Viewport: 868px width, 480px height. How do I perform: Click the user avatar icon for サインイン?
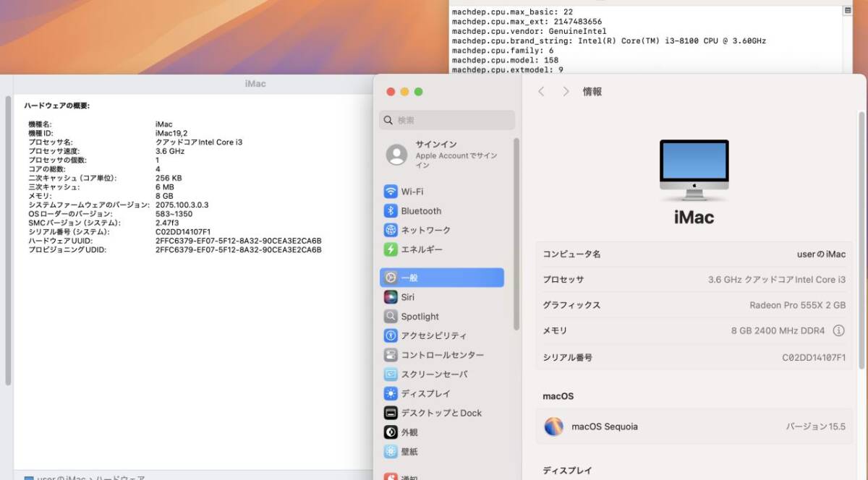[x=396, y=154]
